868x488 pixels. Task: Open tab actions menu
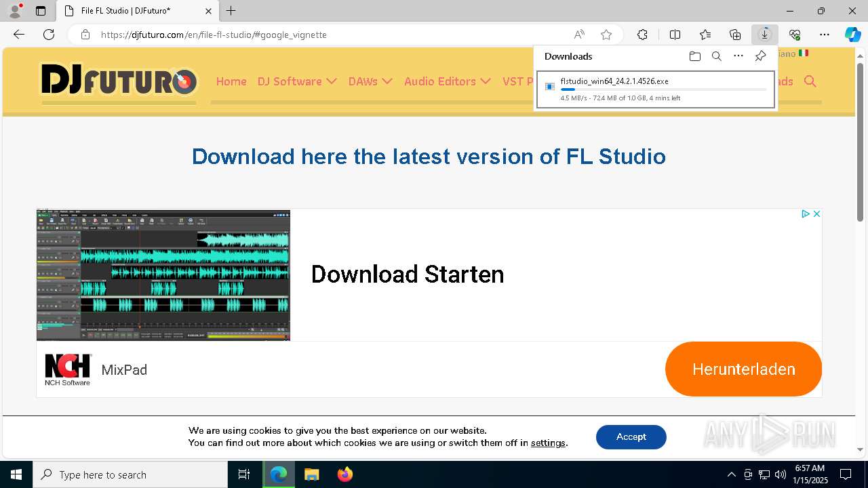click(41, 11)
